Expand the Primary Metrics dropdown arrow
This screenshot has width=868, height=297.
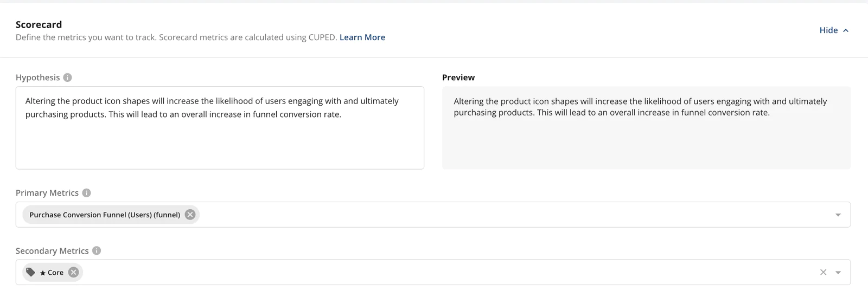[x=838, y=215]
